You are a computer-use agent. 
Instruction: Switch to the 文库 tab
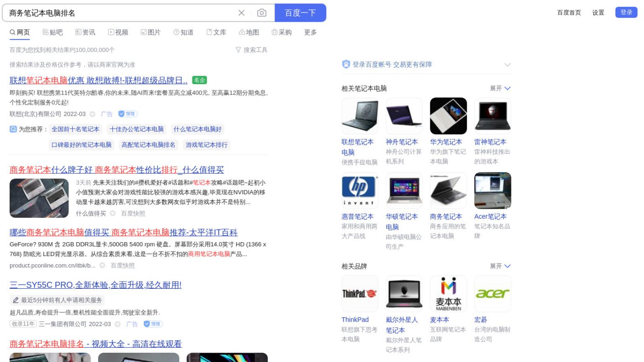pos(216,32)
